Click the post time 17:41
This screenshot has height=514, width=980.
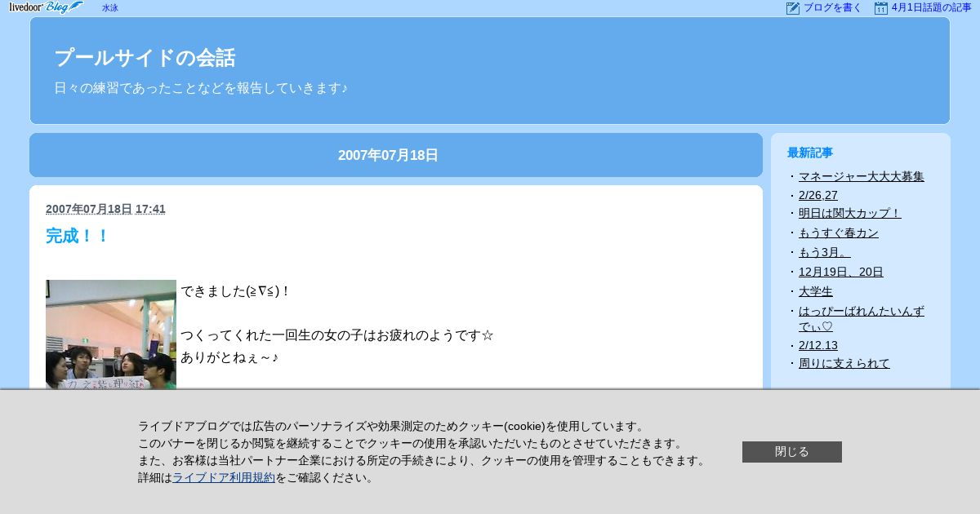coord(150,209)
